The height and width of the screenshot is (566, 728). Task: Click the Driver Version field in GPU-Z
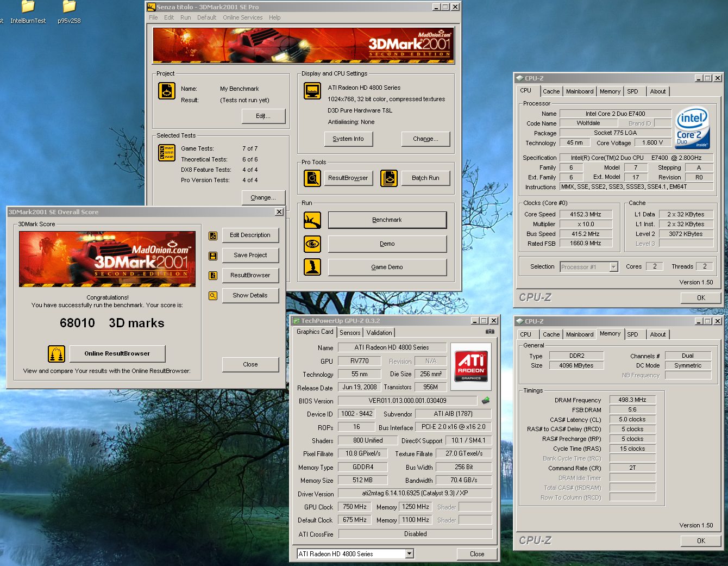coord(415,493)
